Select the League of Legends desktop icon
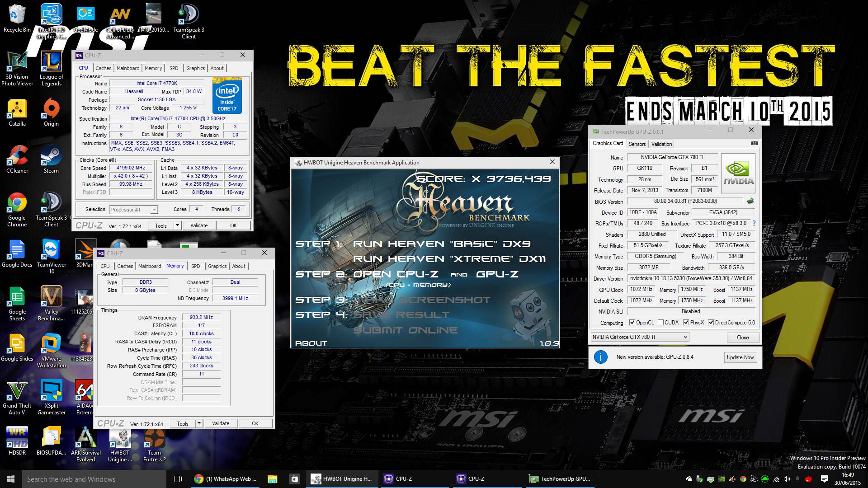This screenshot has height=488, width=868. 52,69
